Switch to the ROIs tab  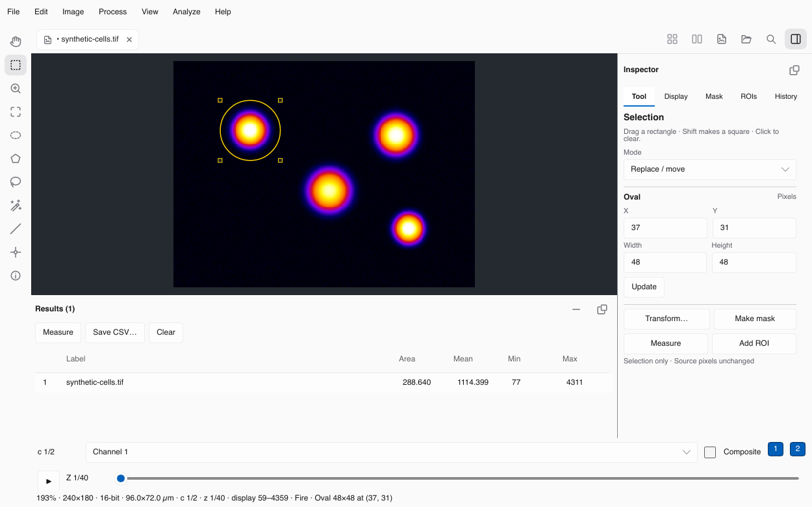(x=749, y=96)
